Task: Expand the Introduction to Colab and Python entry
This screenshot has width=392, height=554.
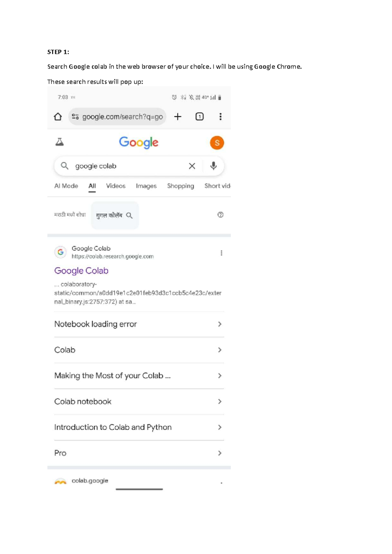Action: tap(113, 427)
